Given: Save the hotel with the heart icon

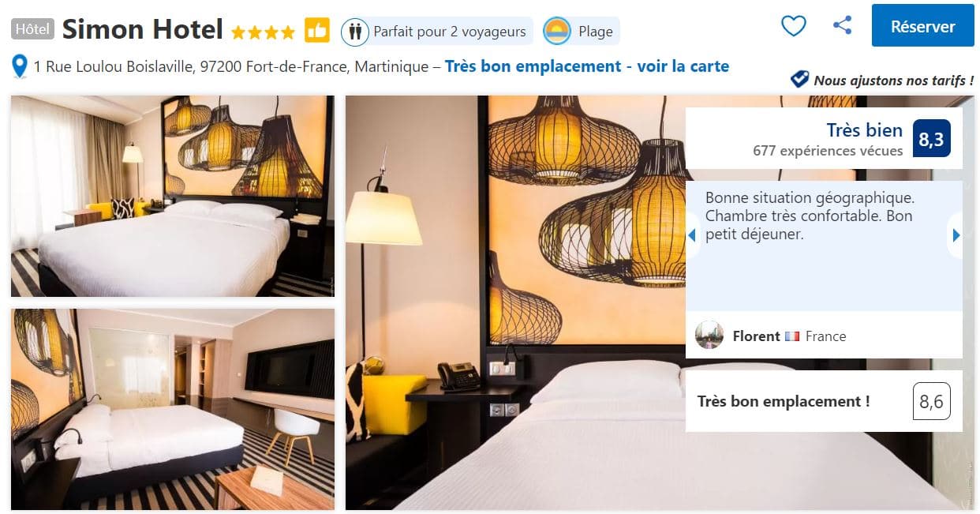Looking at the screenshot, I should [x=793, y=26].
